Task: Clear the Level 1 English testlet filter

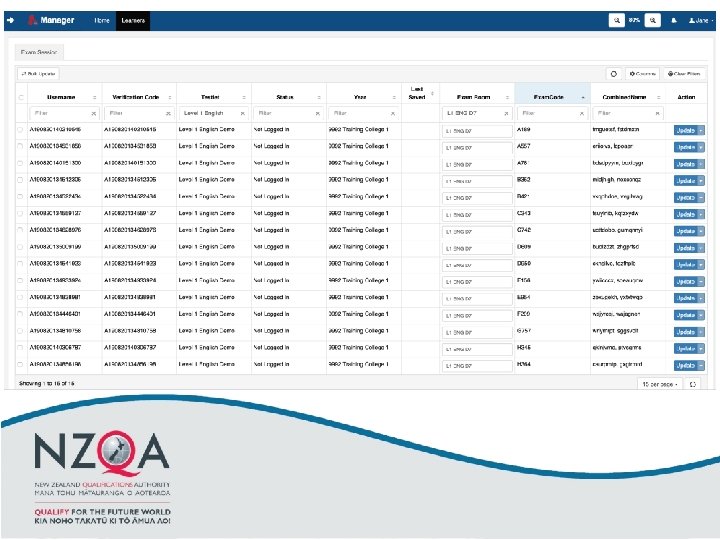Action: pos(242,113)
